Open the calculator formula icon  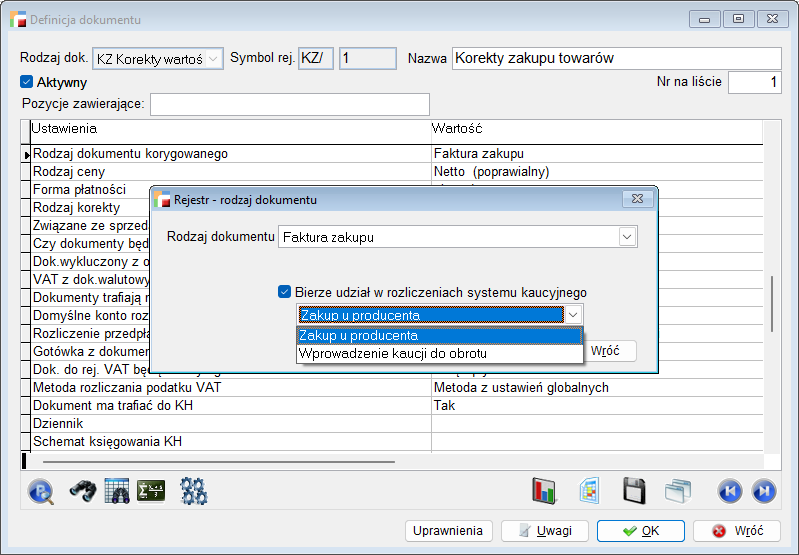point(150,491)
